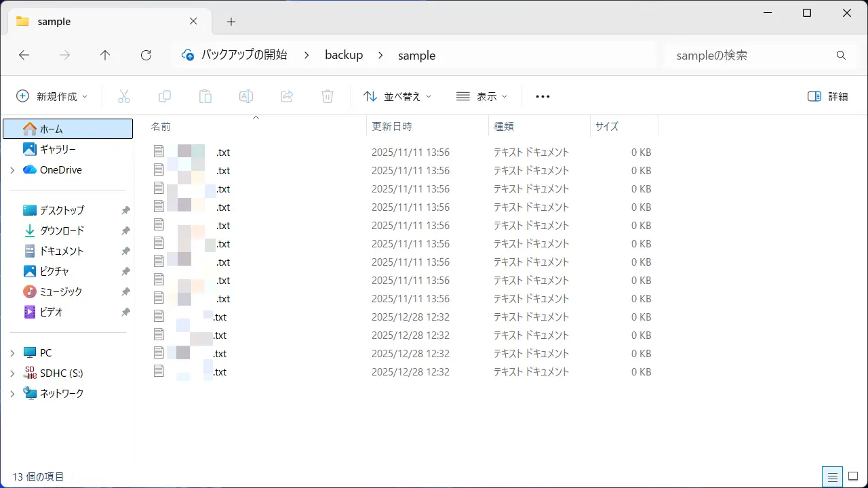The height and width of the screenshot is (488, 868).
Task: Navigate to backup via the breadcrumb
Action: (x=344, y=55)
